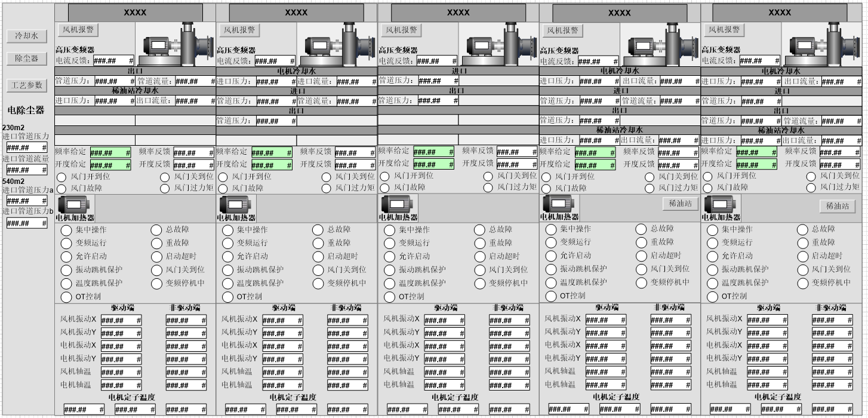Open the 工艺参数 page from the left sidebar
Image resolution: width=868 pixels, height=418 pixels.
pos(26,85)
